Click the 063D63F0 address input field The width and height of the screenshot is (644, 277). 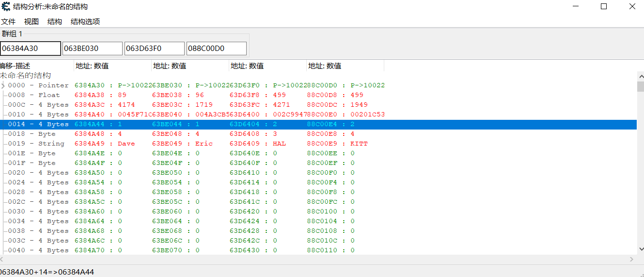click(155, 49)
